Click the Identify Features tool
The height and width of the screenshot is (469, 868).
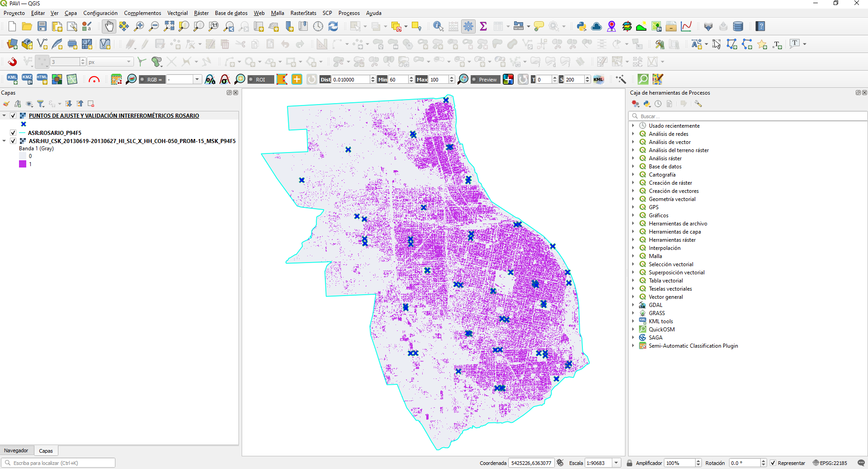(438, 26)
